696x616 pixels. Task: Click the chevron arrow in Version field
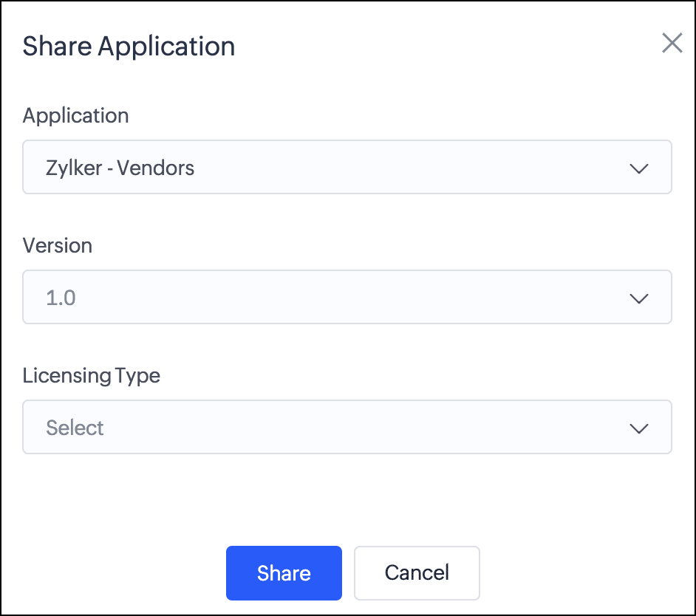(638, 298)
